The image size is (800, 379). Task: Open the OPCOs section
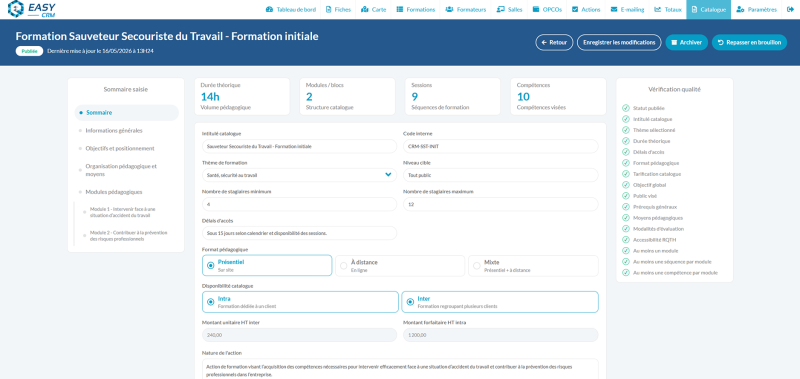tap(547, 9)
